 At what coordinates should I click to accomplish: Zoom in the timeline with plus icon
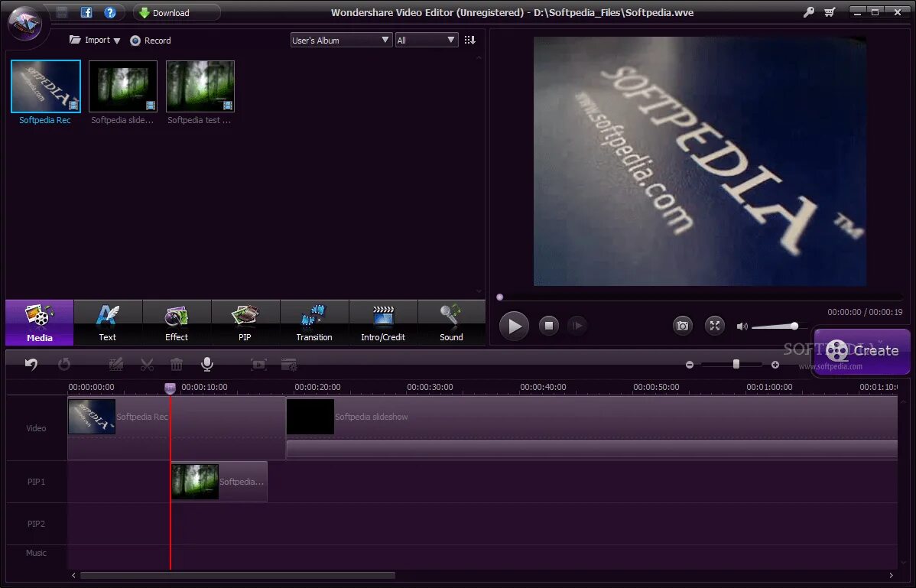click(x=775, y=365)
